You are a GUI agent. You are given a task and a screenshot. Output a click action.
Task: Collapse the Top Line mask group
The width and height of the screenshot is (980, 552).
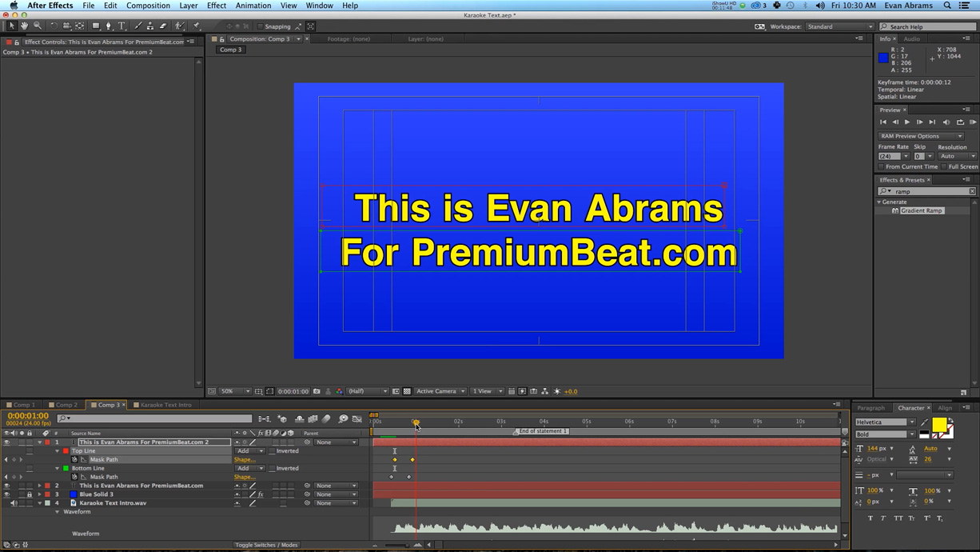[58, 451]
